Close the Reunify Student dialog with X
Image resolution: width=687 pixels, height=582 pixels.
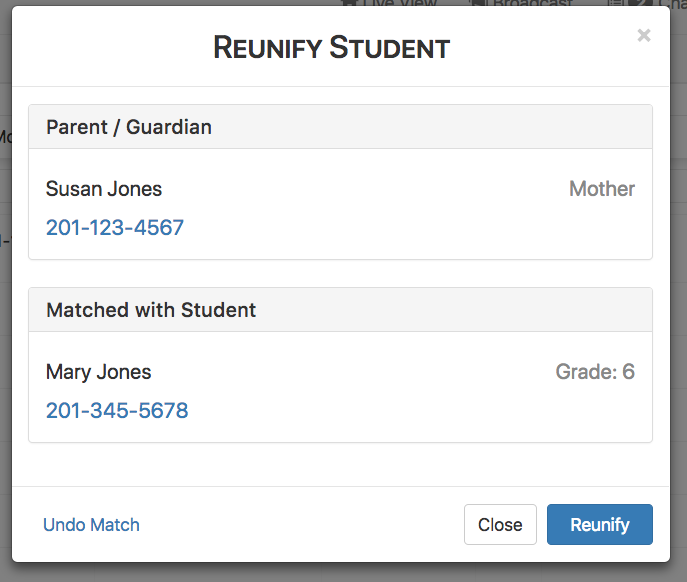pos(644,35)
